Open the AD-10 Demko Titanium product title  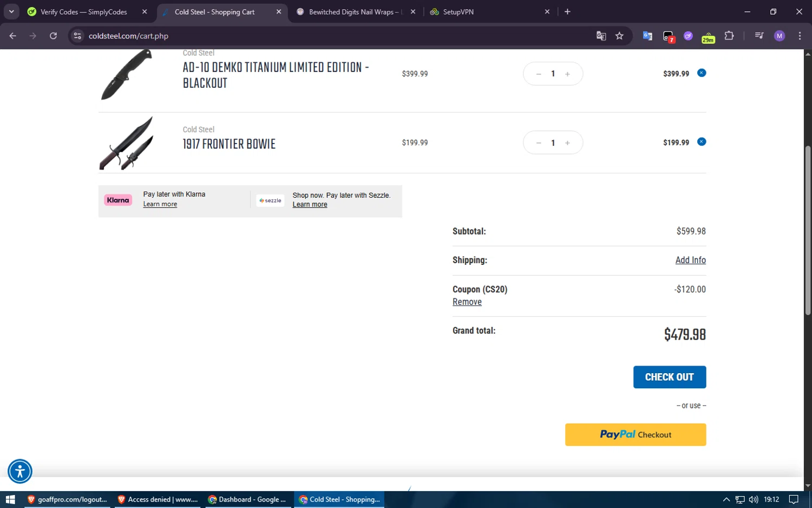(276, 75)
